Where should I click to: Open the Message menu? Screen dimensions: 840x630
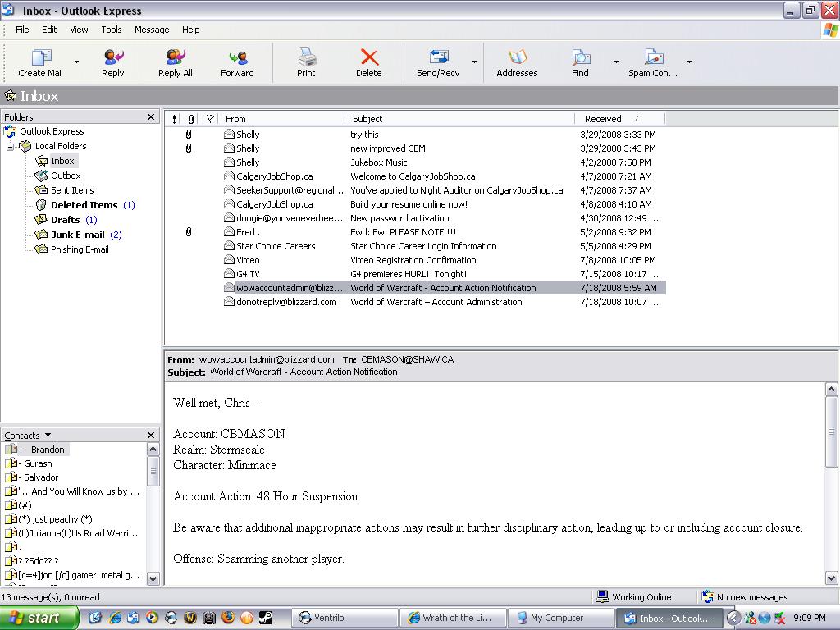[x=152, y=30]
